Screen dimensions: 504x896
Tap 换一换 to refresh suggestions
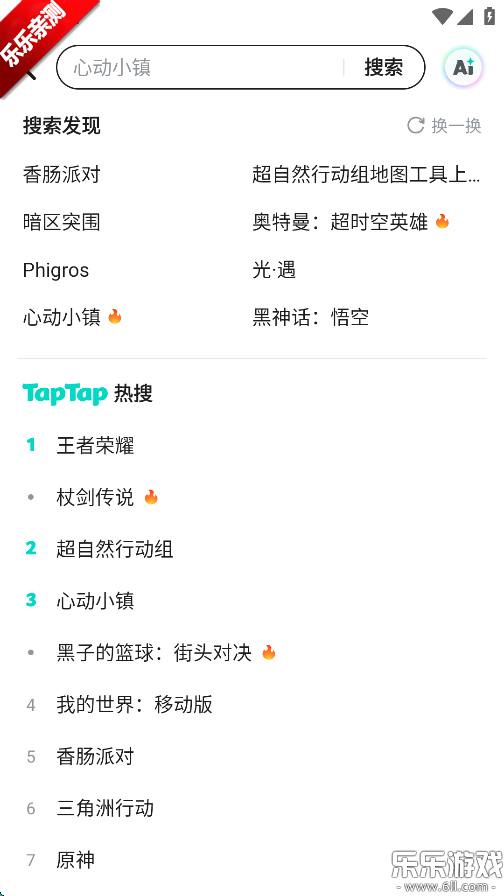pos(456,125)
